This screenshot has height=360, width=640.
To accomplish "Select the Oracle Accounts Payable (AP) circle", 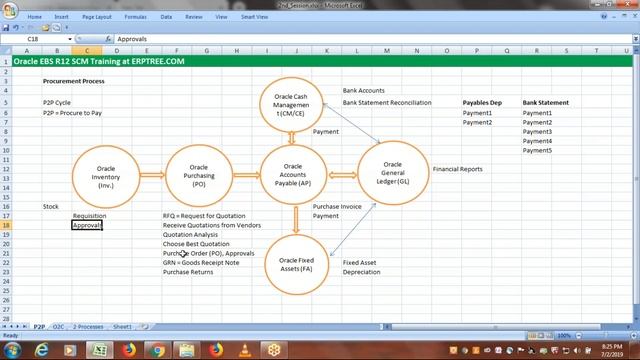I will click(293, 175).
